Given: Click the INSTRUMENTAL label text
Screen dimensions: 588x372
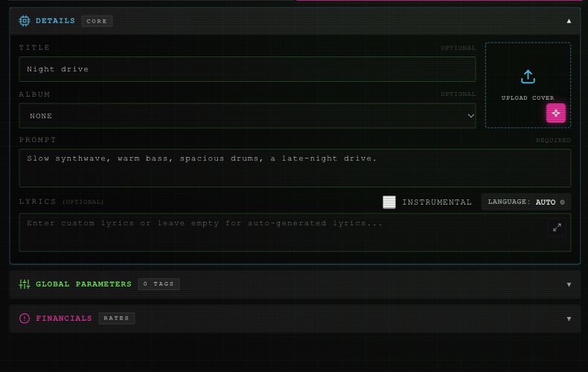Looking at the screenshot, I should (x=437, y=202).
